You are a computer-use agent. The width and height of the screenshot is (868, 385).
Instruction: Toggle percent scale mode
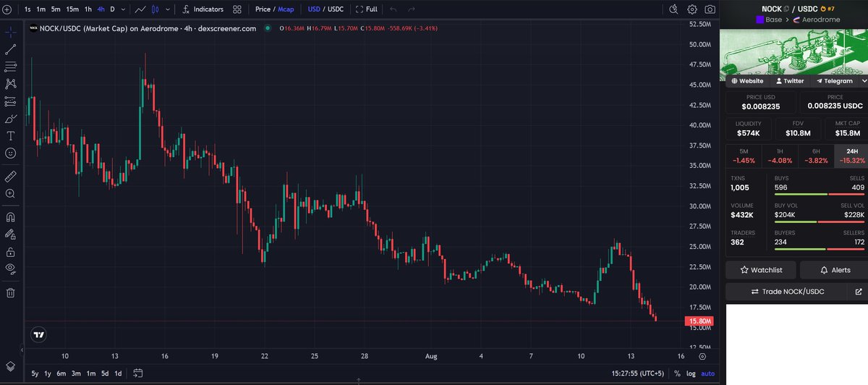pos(677,373)
